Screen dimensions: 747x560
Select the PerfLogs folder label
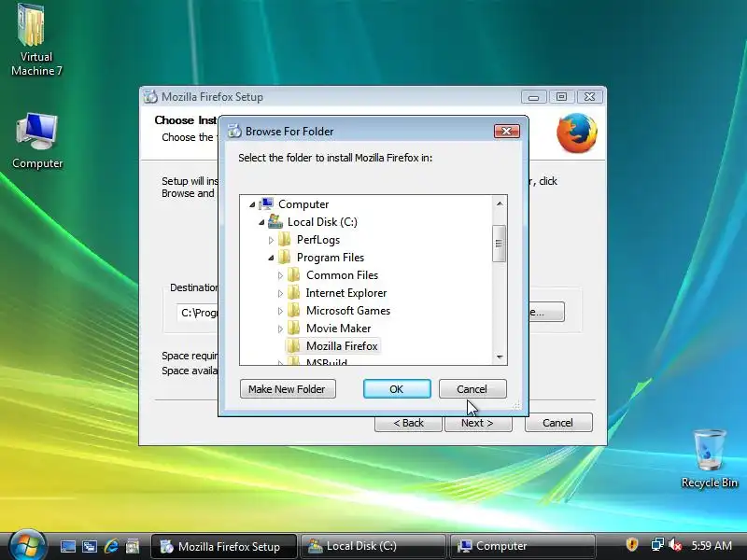coord(318,240)
